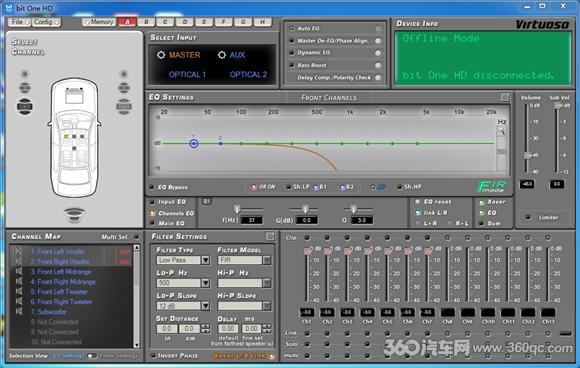Select the subwoofer icon below the car
The width and height of the screenshot is (580, 368).
(74, 215)
